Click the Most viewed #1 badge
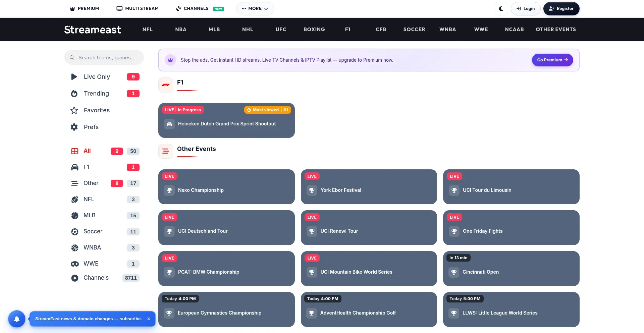The image size is (644, 333). point(268,110)
